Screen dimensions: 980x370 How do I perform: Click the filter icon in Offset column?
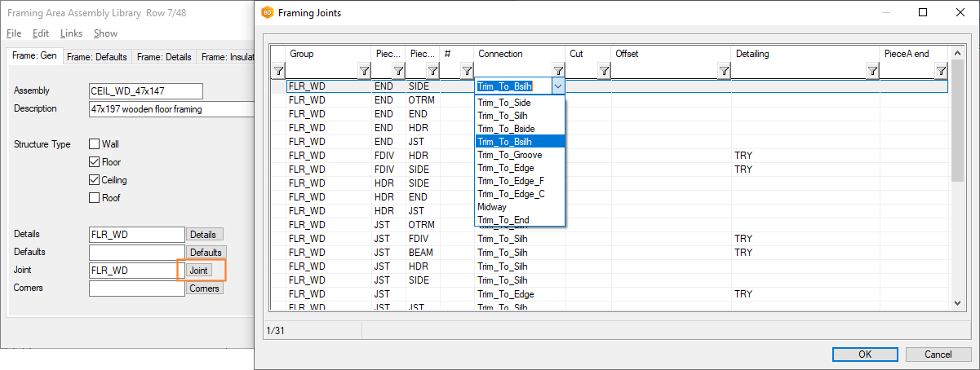click(723, 72)
